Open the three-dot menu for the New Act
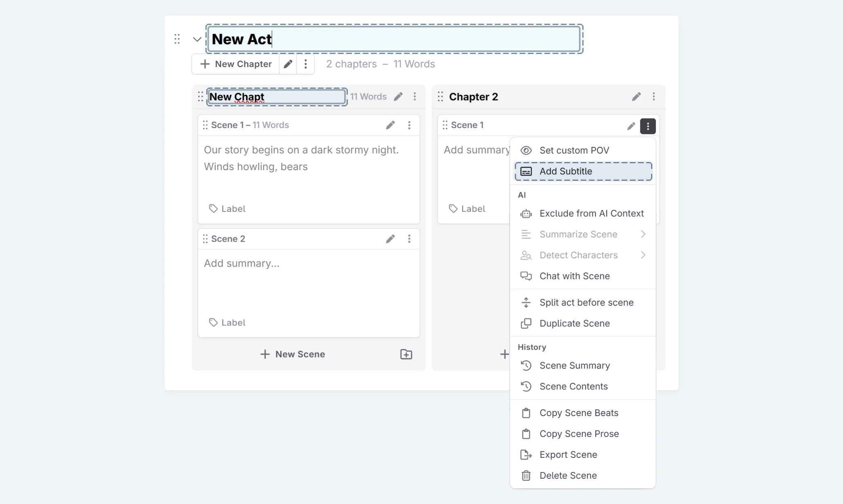This screenshot has height=504, width=843. 305,64
